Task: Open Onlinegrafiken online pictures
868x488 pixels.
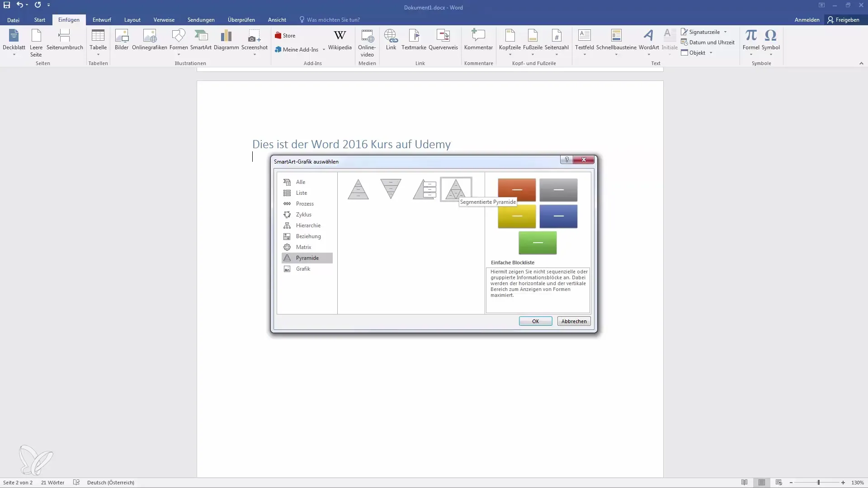Action: [150, 40]
